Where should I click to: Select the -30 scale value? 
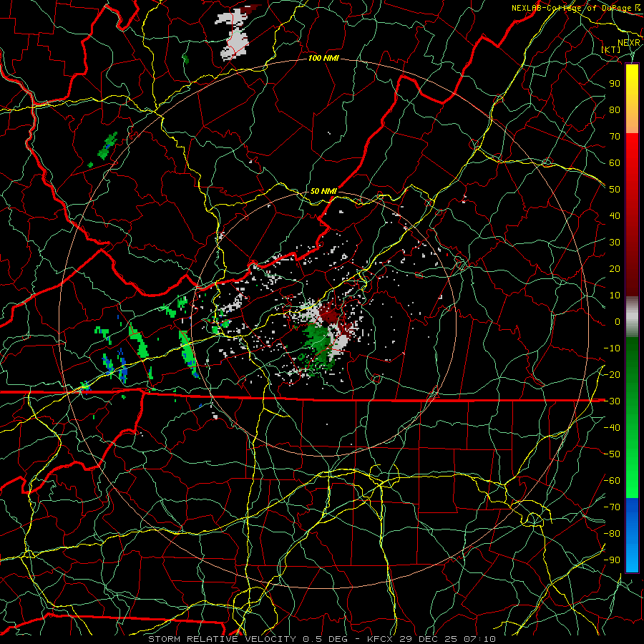click(612, 401)
